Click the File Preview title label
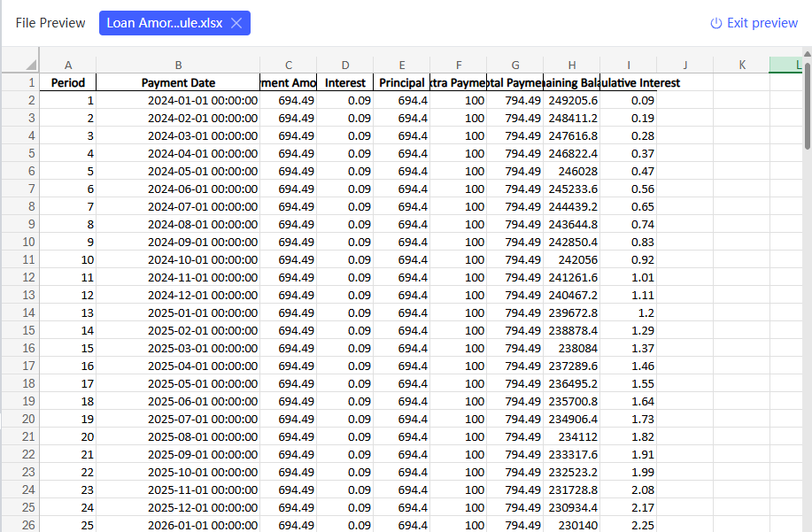The height and width of the screenshot is (532, 812). [x=50, y=23]
